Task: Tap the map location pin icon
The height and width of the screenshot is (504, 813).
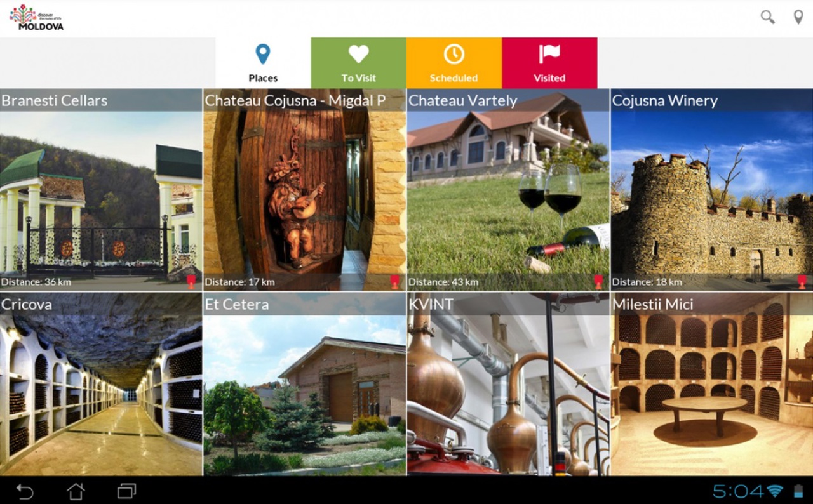Action: coord(798,17)
